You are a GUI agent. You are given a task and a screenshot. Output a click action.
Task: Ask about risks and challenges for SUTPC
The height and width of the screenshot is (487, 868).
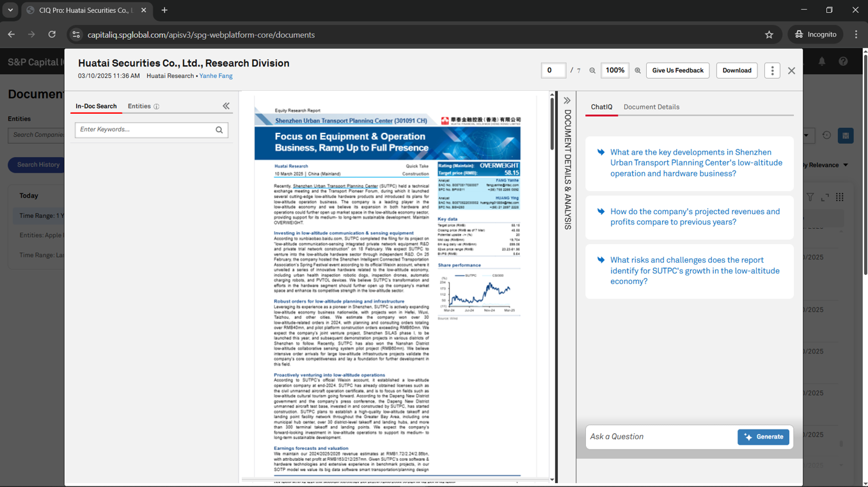tap(690, 271)
